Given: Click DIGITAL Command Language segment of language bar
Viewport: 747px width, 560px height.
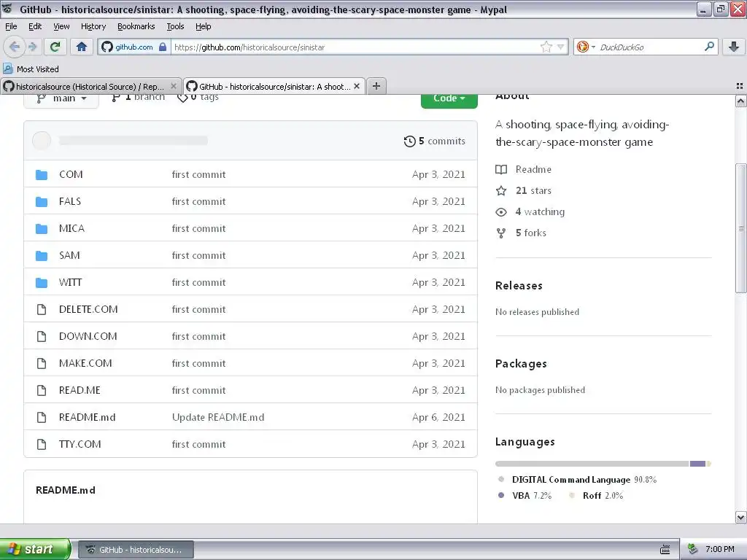Looking at the screenshot, I should tap(592, 464).
